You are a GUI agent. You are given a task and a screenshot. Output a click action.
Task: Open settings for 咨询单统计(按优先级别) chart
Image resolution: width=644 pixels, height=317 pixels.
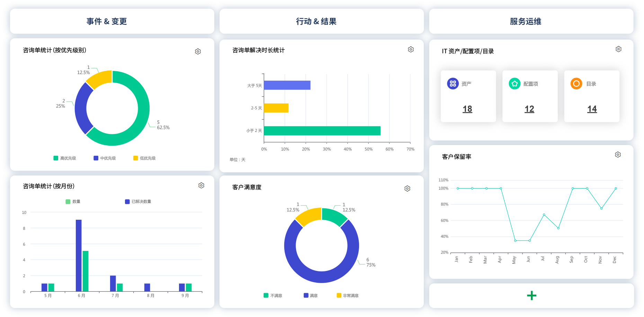pyautogui.click(x=198, y=51)
